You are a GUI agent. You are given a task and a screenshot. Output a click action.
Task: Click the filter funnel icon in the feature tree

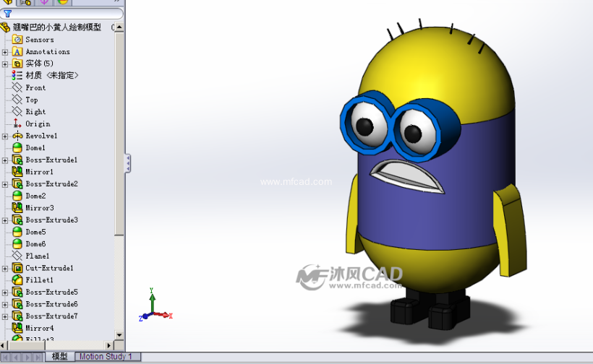pos(7,13)
